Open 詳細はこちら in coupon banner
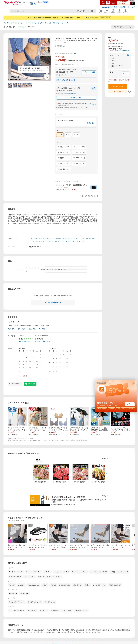 coord(105,18)
